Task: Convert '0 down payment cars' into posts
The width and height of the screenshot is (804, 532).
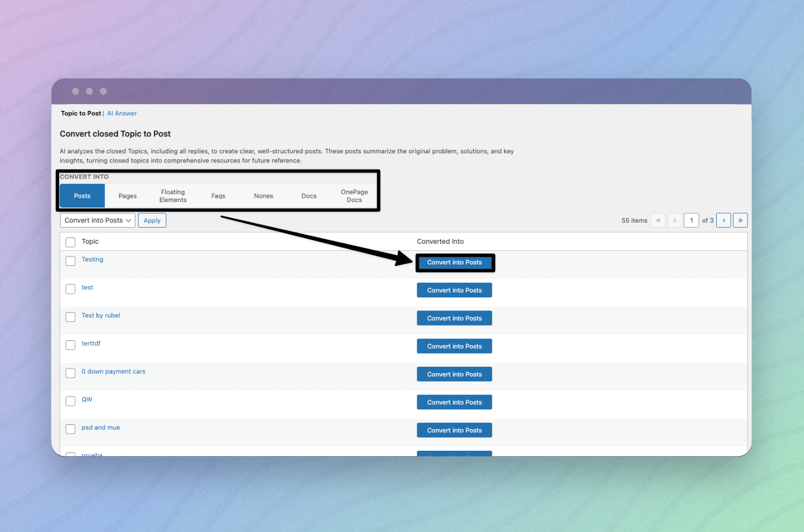Action: point(454,374)
